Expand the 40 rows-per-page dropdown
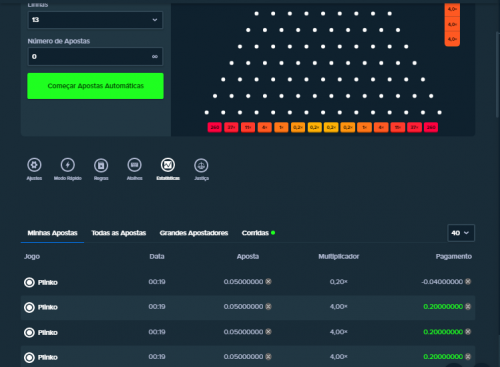 tap(461, 233)
